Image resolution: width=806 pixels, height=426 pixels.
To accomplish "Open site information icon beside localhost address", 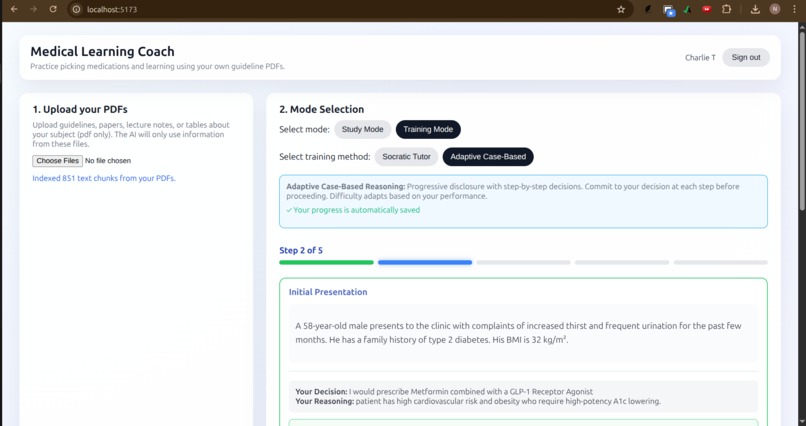I will (76, 9).
